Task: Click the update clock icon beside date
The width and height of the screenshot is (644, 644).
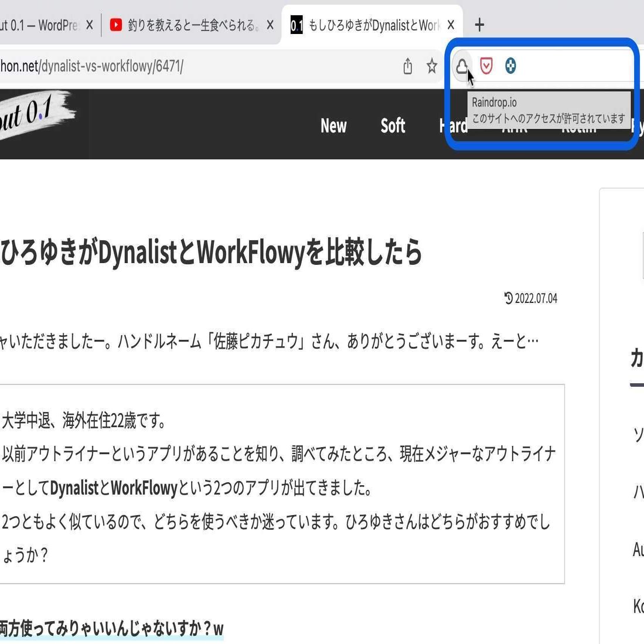Action: [x=509, y=298]
